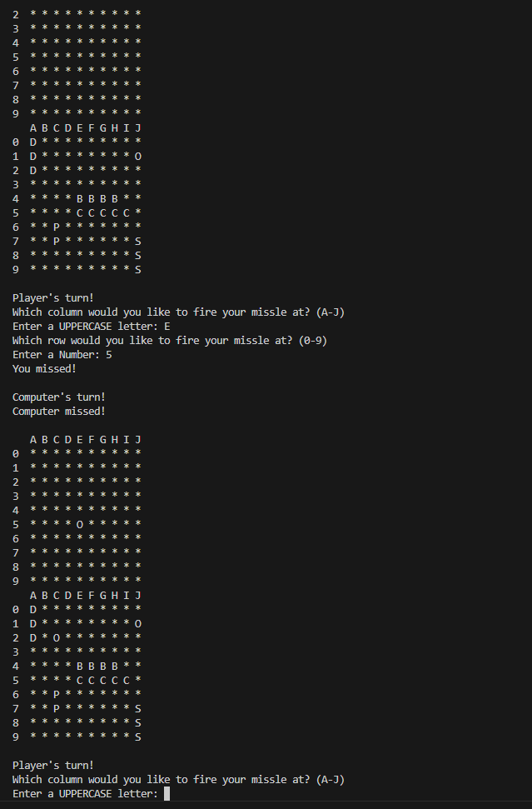Select the "O" in row 1 of the last ship board
The width and height of the screenshot is (532, 809).
click(x=137, y=624)
